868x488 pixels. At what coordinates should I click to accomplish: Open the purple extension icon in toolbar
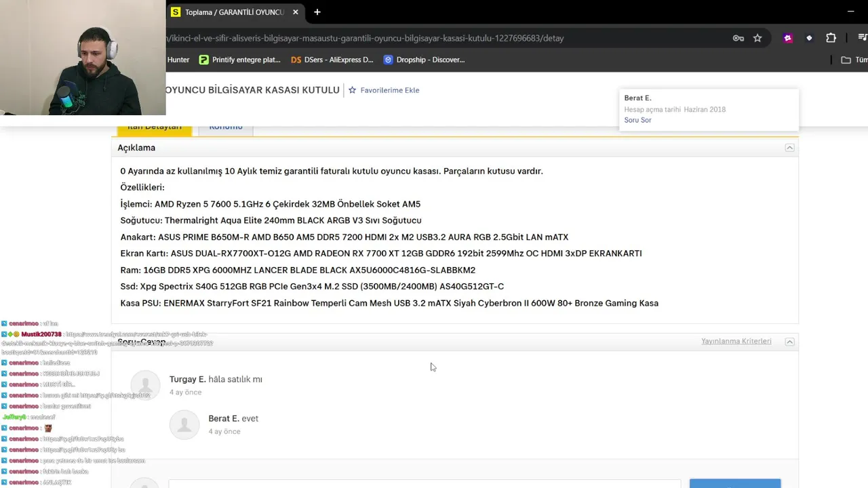click(788, 38)
